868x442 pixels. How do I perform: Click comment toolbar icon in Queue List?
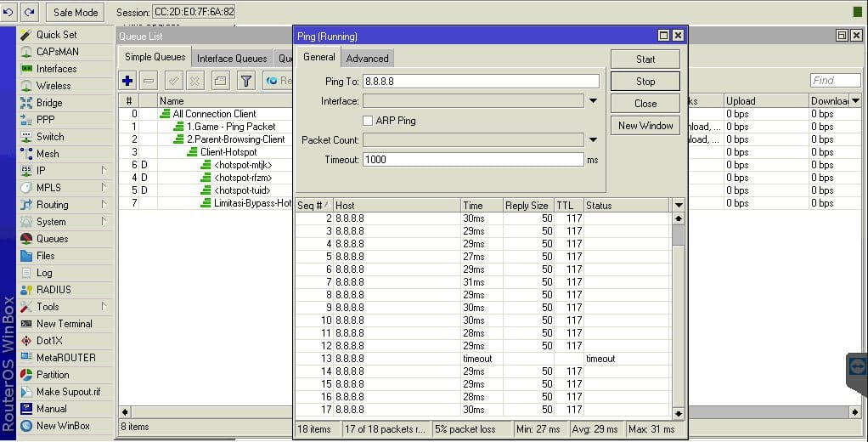pyautogui.click(x=220, y=81)
